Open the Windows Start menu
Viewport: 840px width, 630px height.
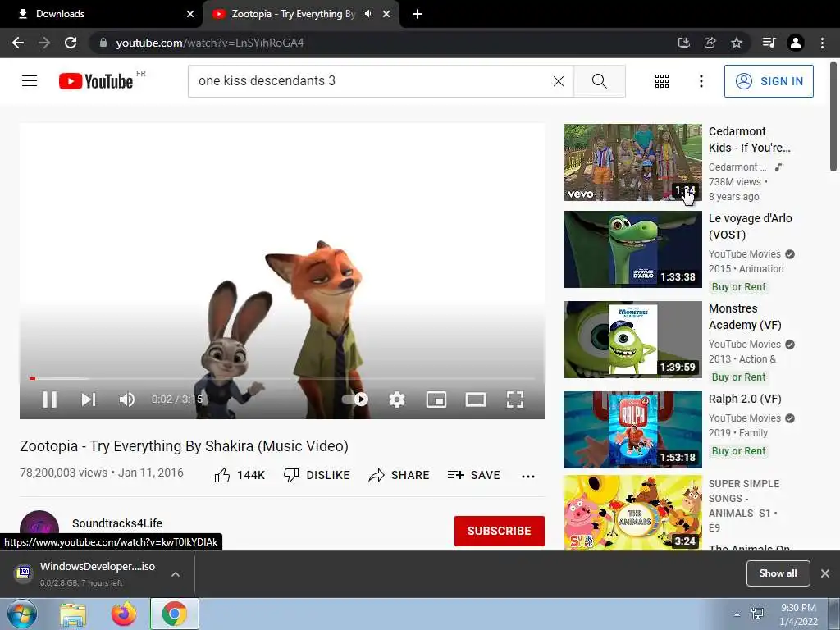tap(22, 614)
